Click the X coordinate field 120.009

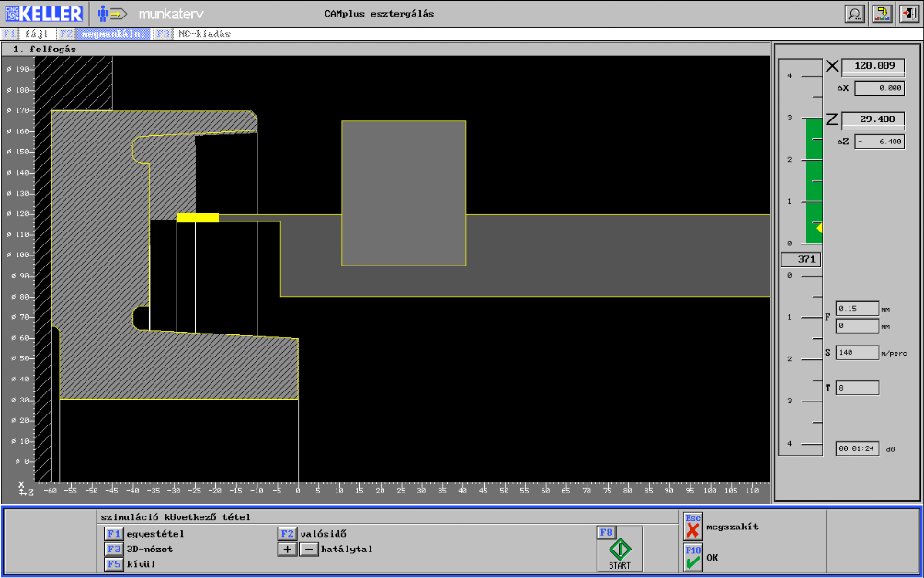pyautogui.click(x=873, y=66)
